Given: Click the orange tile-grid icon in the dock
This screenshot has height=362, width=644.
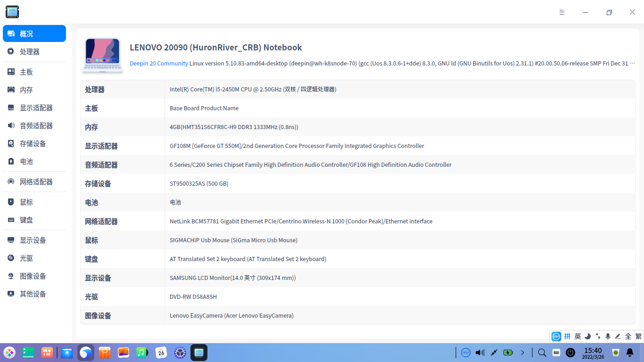Looking at the screenshot, I should pos(47,353).
